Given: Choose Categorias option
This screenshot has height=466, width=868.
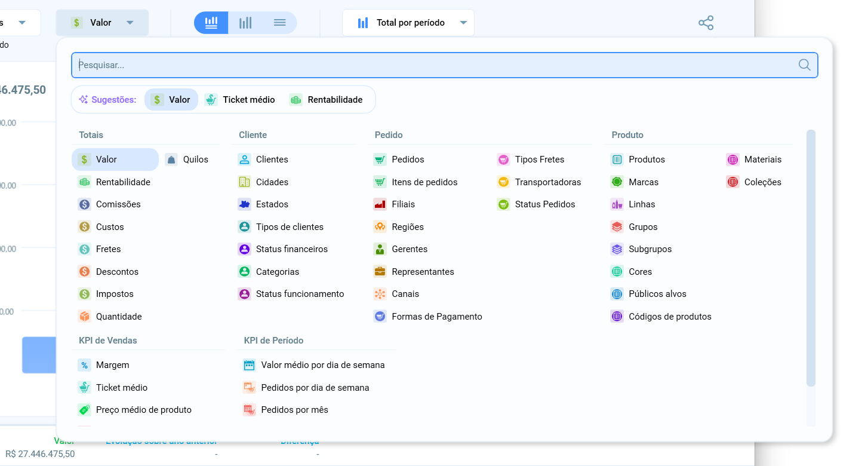Looking at the screenshot, I should click(x=269, y=272).
